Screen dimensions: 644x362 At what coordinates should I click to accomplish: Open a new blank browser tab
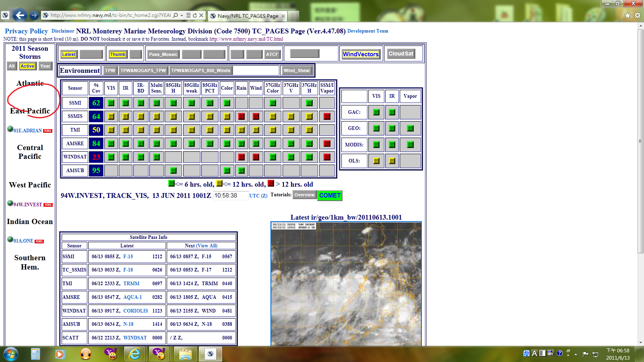click(x=293, y=16)
